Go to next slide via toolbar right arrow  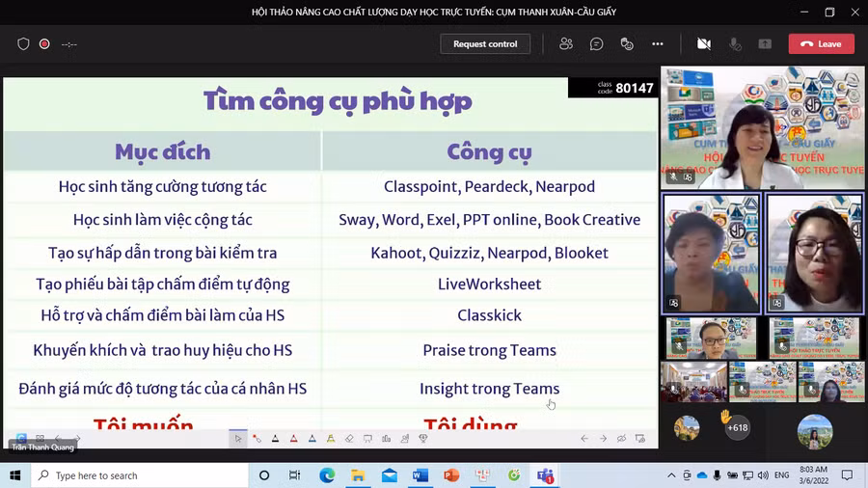point(603,438)
